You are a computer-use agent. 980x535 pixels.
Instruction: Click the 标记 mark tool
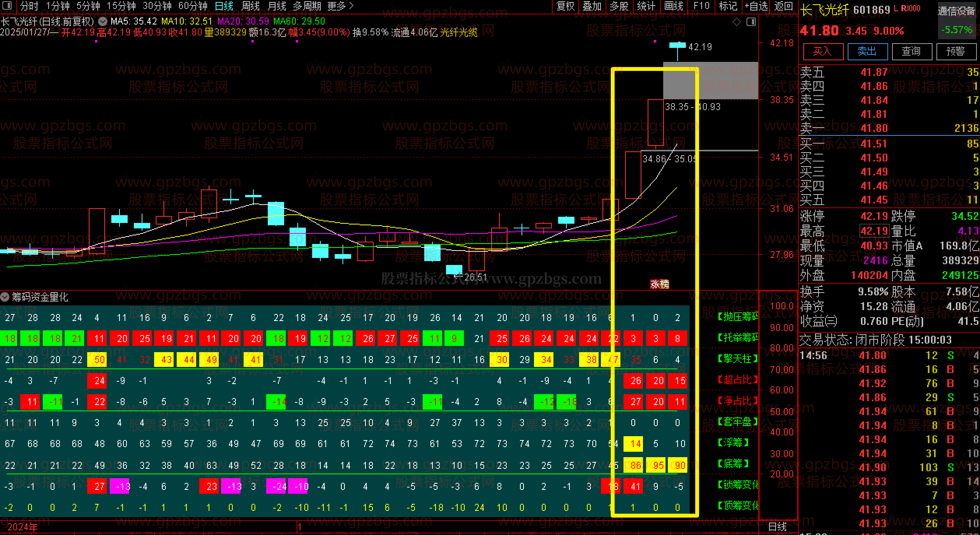pos(728,6)
